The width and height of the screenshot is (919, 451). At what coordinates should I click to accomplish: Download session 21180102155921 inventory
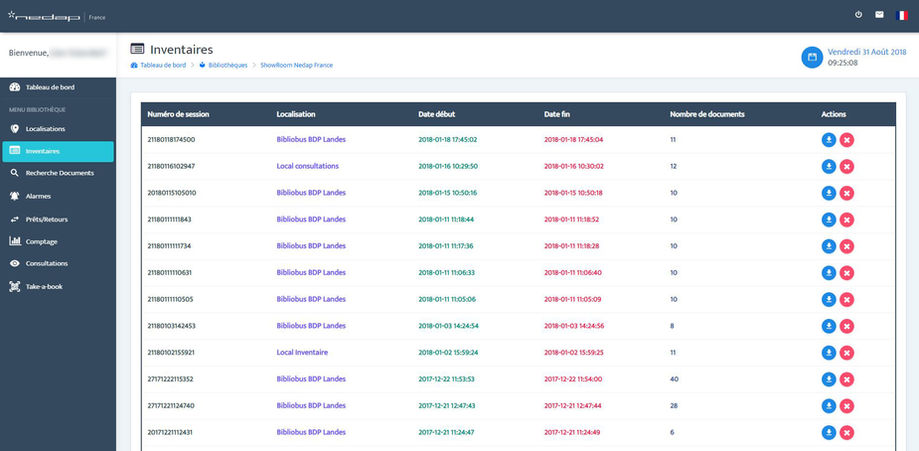point(829,353)
